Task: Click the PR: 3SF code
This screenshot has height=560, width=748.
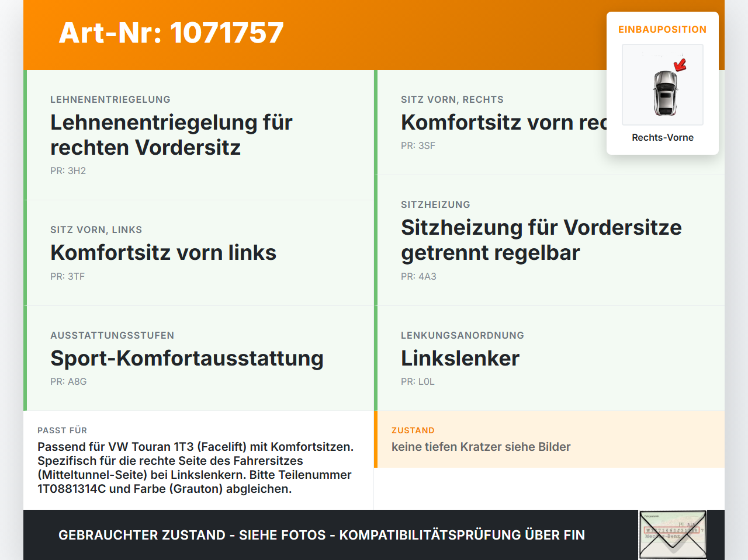Action: (418, 145)
